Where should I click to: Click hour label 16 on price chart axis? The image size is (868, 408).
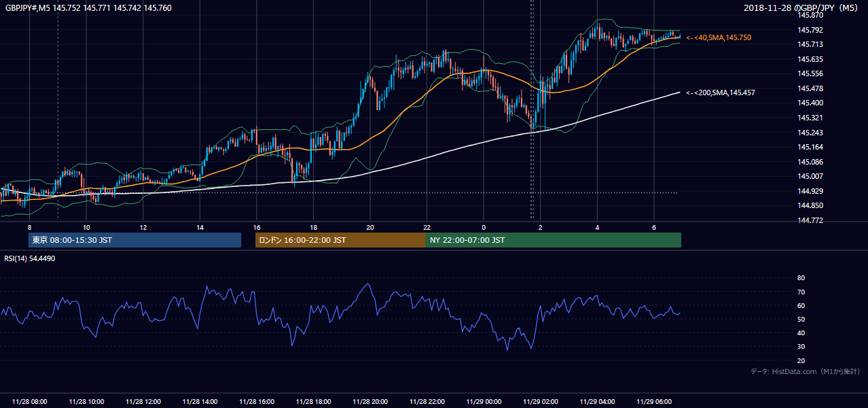pyautogui.click(x=256, y=227)
